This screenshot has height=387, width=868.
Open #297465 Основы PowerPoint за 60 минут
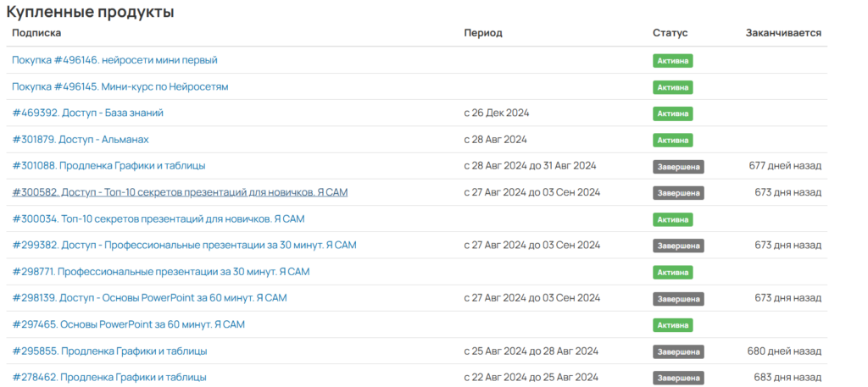129,324
